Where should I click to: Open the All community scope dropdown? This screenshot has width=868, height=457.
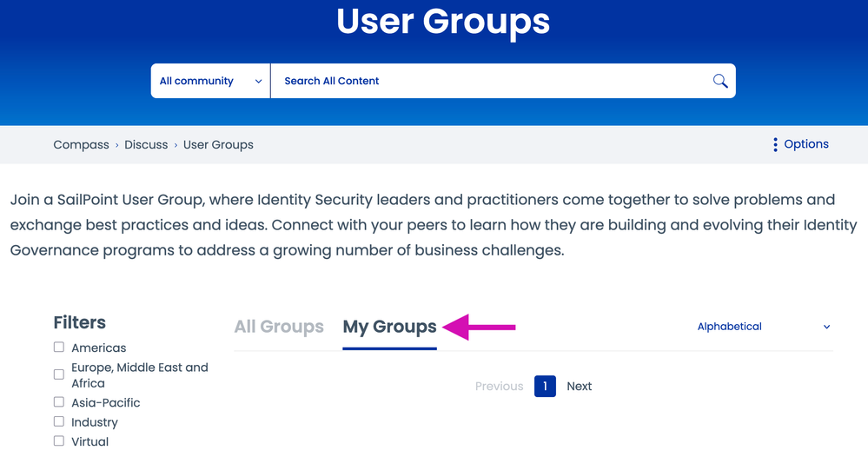pos(210,81)
